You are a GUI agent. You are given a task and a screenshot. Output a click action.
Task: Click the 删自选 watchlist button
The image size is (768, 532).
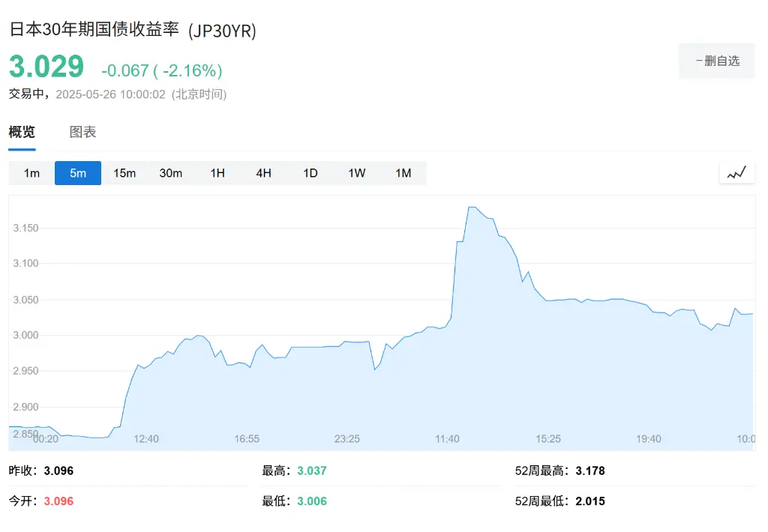716,61
